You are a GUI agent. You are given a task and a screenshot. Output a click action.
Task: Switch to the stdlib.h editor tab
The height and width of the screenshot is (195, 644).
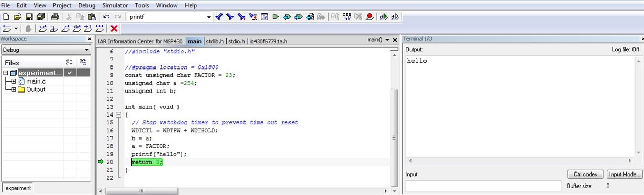point(215,41)
